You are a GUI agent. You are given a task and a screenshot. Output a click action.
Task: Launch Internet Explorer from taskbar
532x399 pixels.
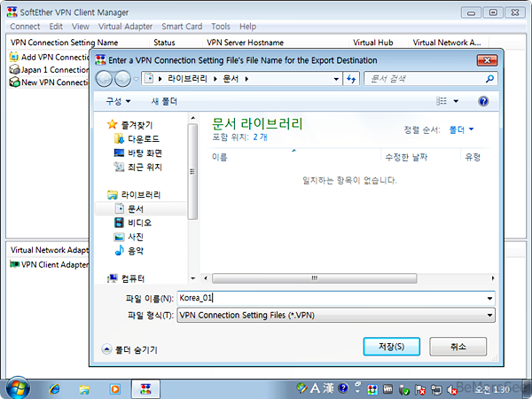pyautogui.click(x=54, y=389)
